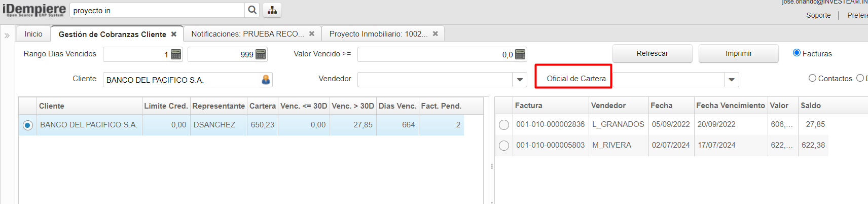
Task: Open calculator for second Dias Vencidos field
Action: pyautogui.click(x=261, y=54)
